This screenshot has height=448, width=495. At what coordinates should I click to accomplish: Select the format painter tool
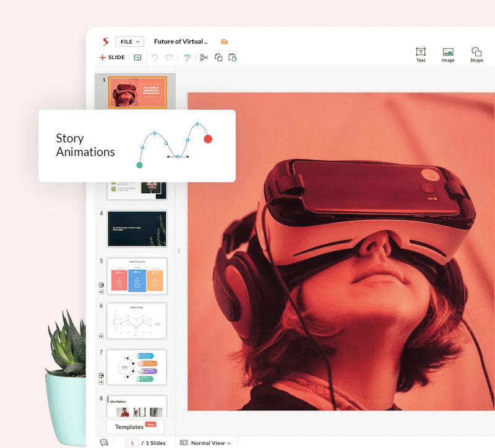click(x=187, y=58)
